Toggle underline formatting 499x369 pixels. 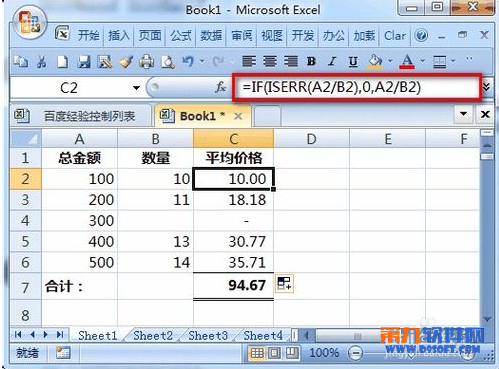[x=353, y=61]
